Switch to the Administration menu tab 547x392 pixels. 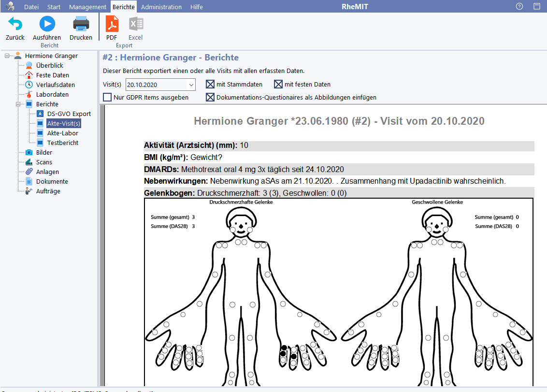pyautogui.click(x=161, y=7)
